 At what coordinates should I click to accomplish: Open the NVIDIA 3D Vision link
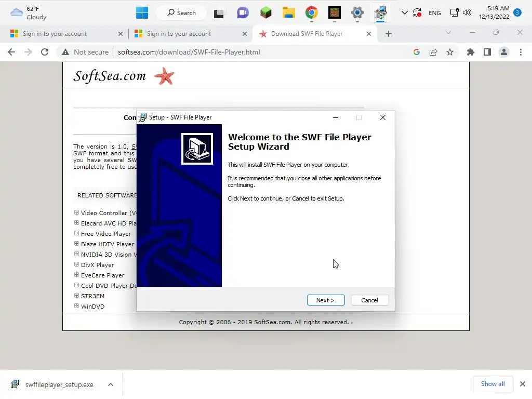108,255
